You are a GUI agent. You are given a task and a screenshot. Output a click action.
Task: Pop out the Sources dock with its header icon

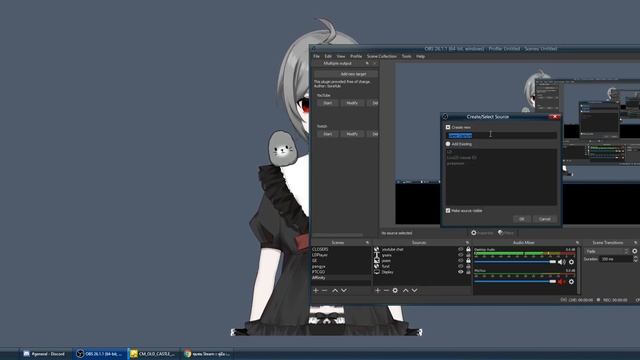[467, 243]
